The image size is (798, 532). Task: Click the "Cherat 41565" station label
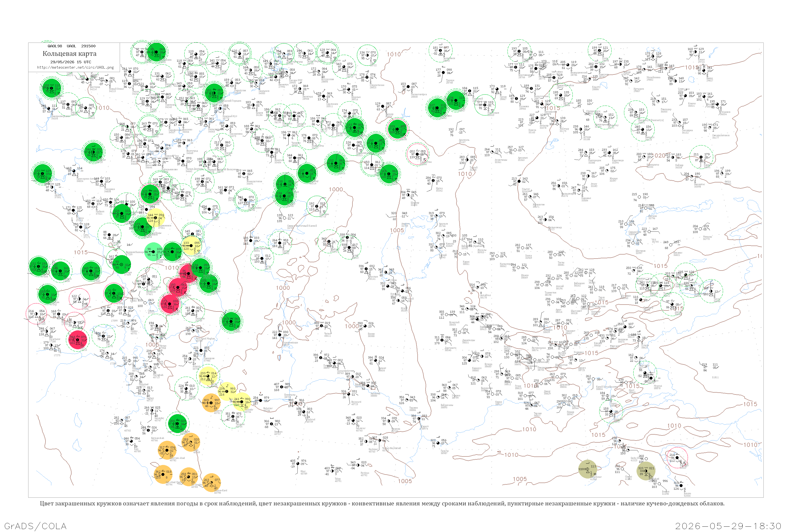(x=628, y=478)
